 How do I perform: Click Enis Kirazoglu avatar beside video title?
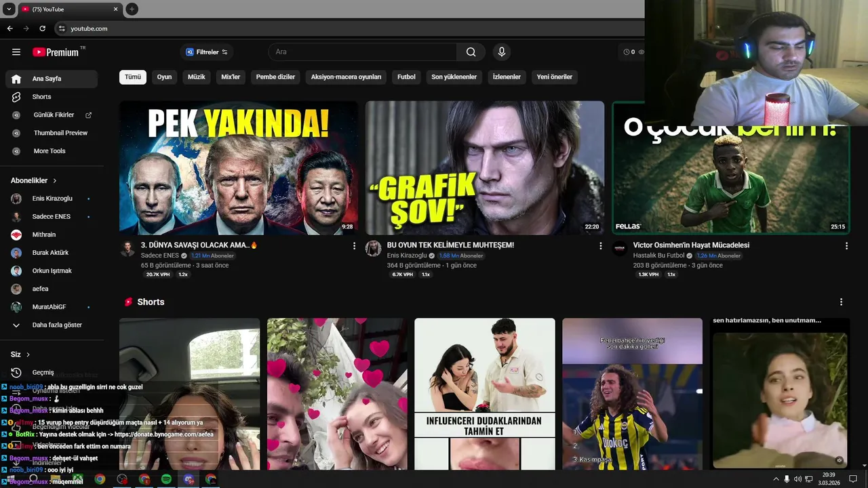pos(373,249)
